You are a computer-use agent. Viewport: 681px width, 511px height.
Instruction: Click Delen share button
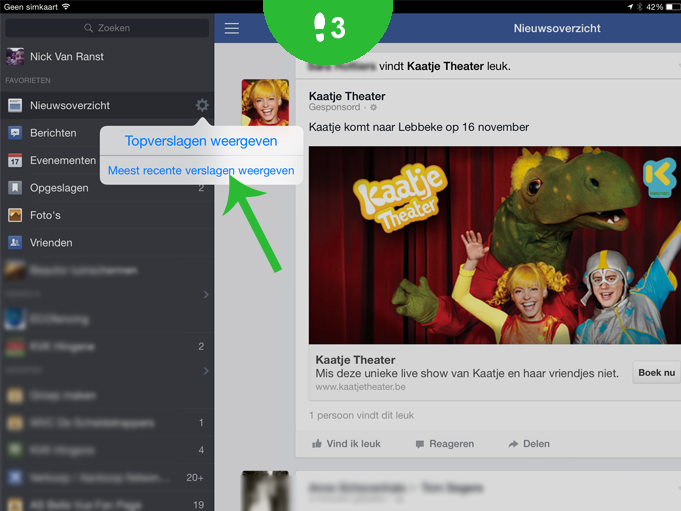pyautogui.click(x=529, y=444)
